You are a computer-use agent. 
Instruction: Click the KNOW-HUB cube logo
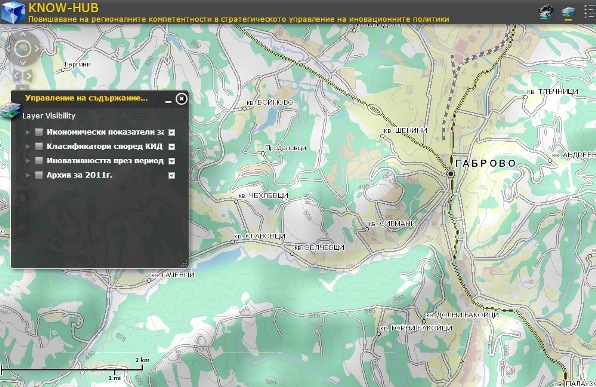pyautogui.click(x=13, y=12)
